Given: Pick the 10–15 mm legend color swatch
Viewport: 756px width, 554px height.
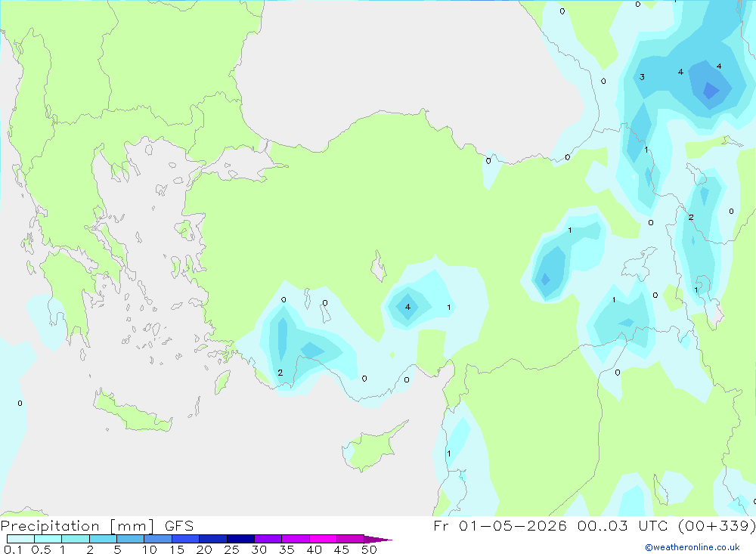Looking at the screenshot, I should (158, 539).
